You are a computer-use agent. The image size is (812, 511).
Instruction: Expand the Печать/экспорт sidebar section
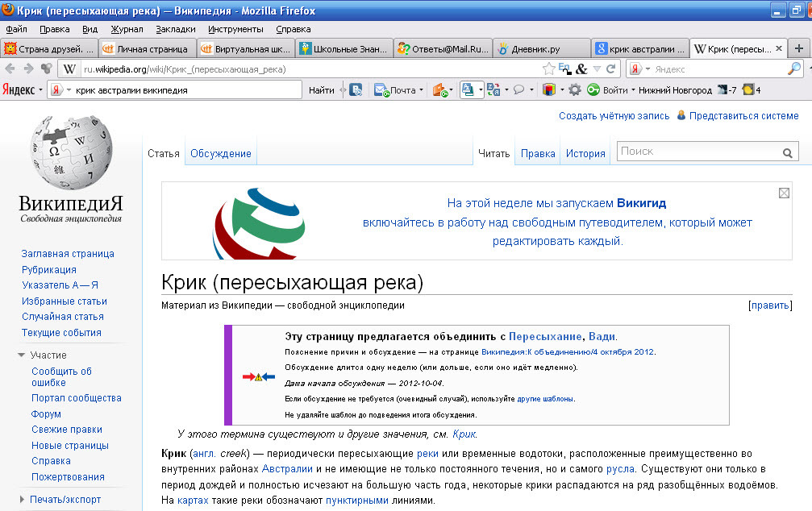coord(22,500)
